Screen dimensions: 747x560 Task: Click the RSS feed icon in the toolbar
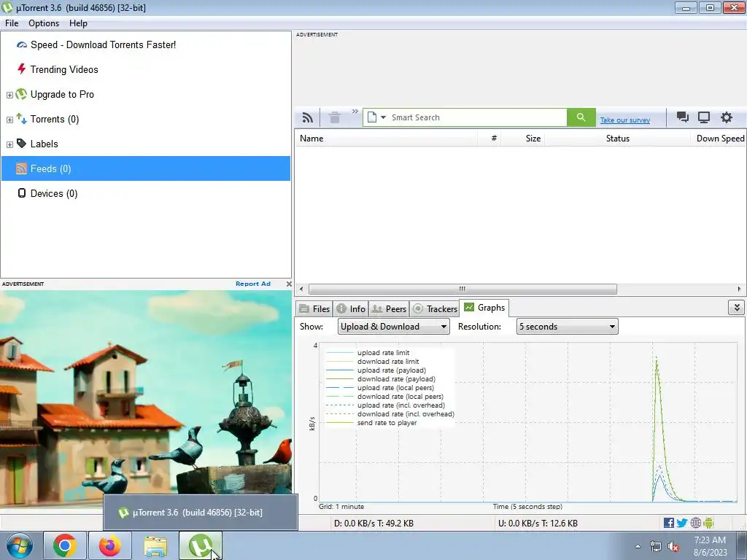click(x=308, y=117)
